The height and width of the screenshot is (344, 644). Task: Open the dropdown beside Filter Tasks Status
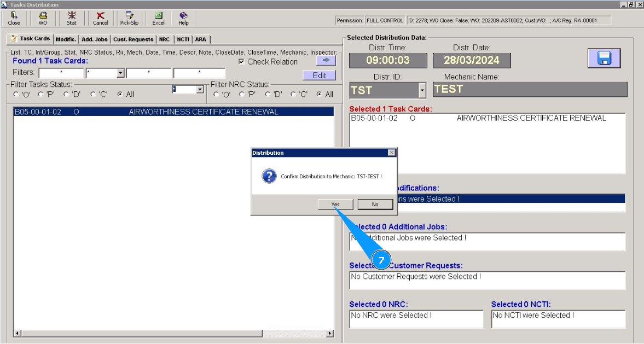tap(200, 90)
